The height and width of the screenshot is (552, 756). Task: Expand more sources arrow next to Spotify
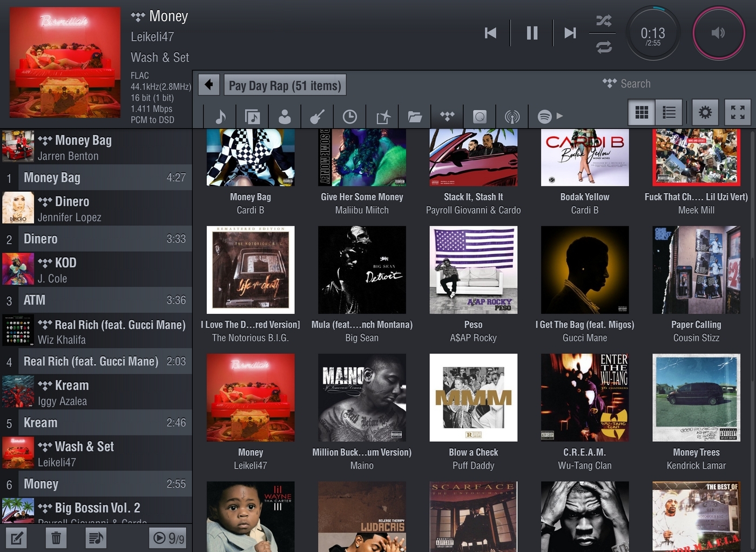560,116
